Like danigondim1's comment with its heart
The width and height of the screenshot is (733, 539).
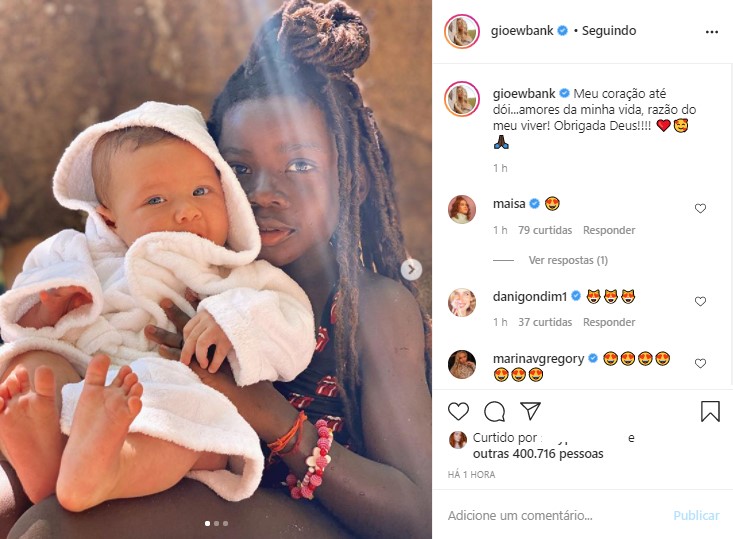pyautogui.click(x=700, y=302)
